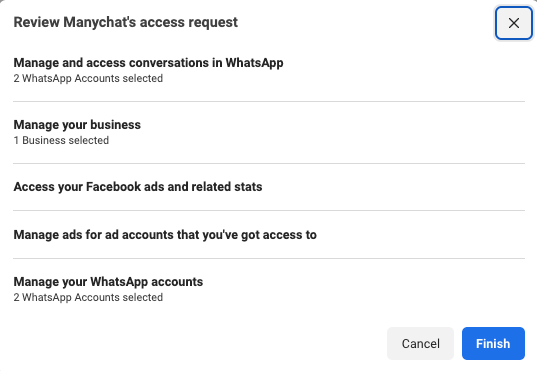
Task: Click the Finish button
Action: click(x=493, y=343)
